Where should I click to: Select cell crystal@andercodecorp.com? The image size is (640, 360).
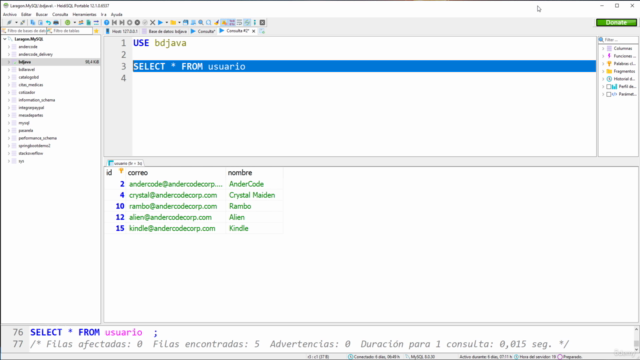(176, 195)
